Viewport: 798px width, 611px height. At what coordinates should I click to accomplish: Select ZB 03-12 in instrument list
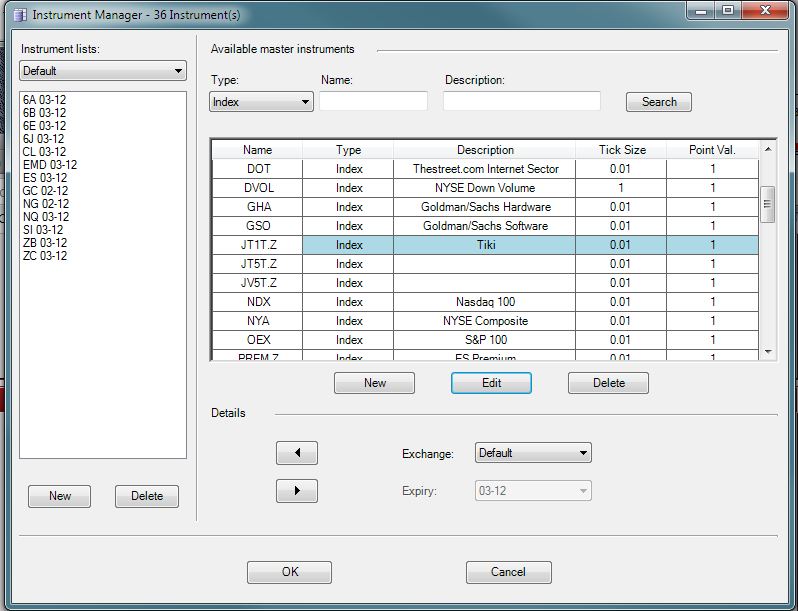(45, 243)
